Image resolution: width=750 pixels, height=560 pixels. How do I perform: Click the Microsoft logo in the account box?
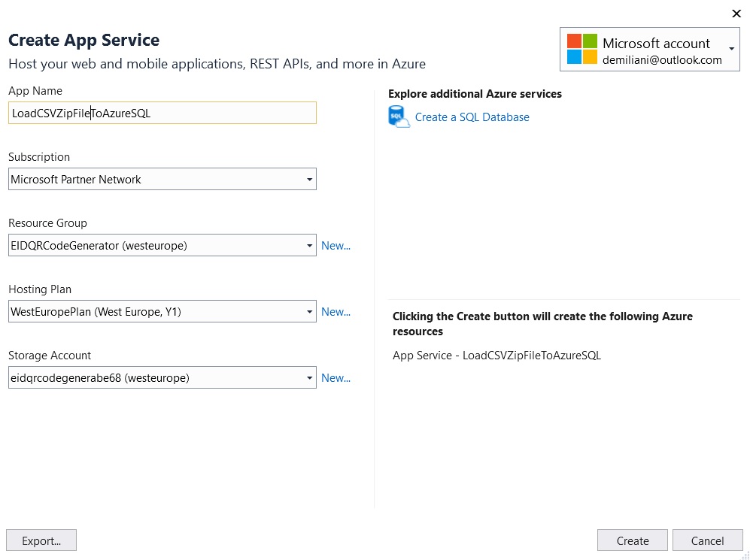[x=580, y=50]
